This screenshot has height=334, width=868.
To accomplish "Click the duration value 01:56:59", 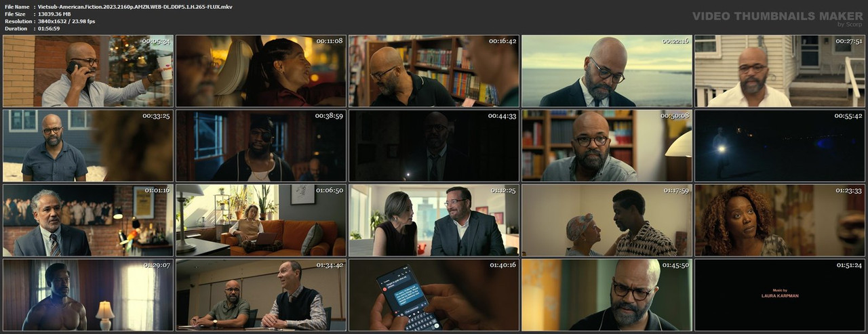I will 49,28.
